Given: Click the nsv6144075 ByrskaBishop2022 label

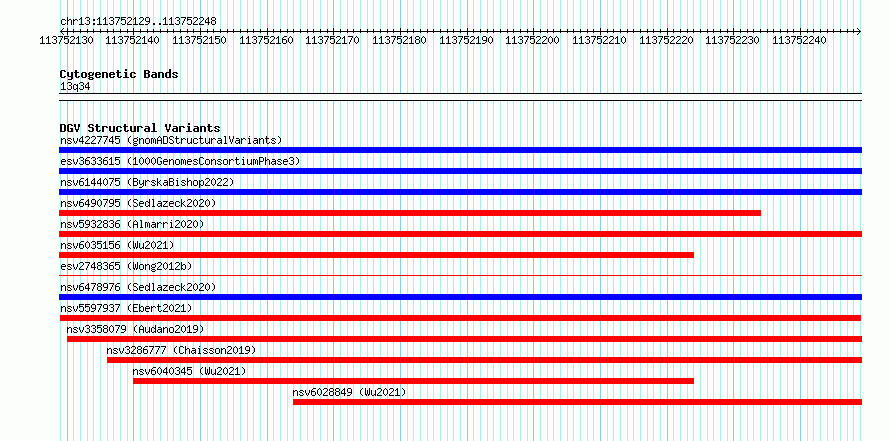Looking at the screenshot, I should (x=147, y=182).
